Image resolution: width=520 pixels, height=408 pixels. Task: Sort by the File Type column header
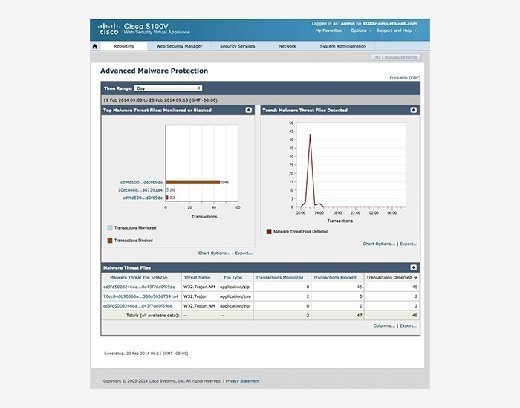pos(233,278)
